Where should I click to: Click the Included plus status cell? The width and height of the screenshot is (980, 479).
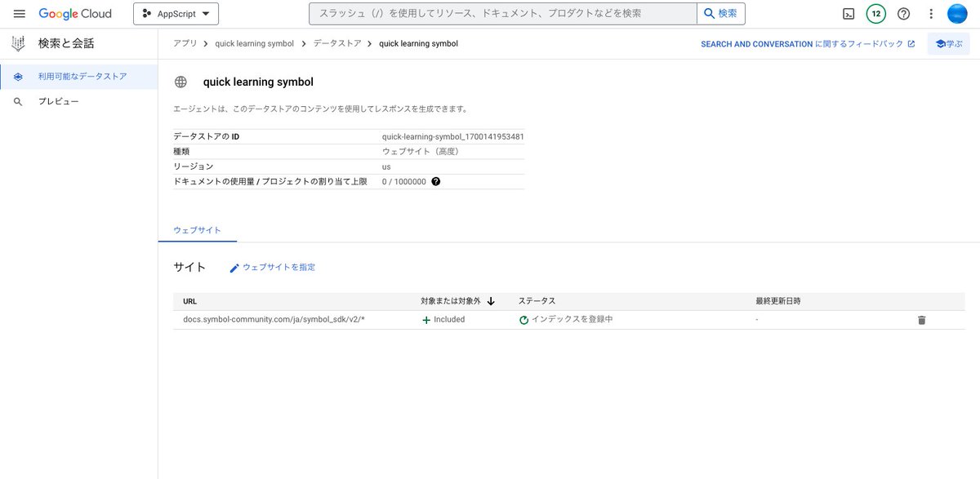443,319
